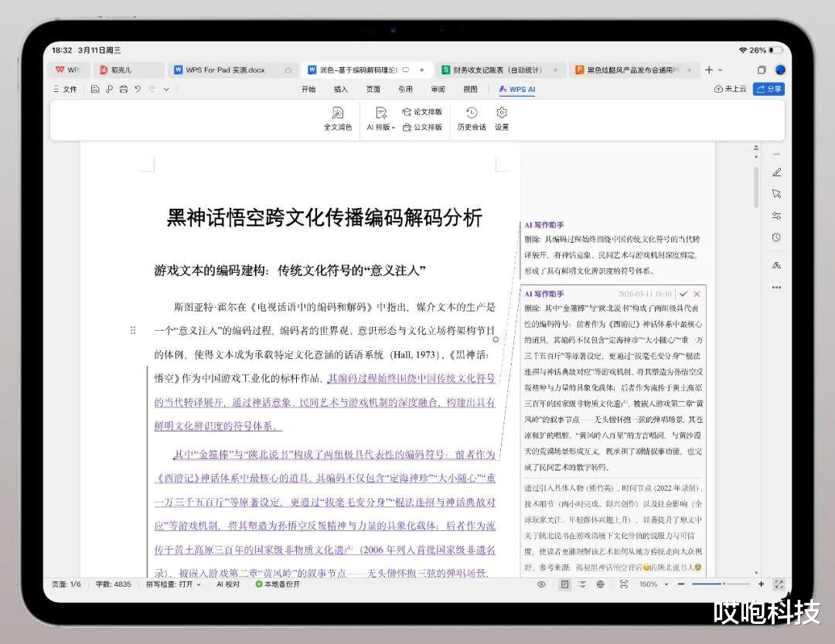
Task: Switch to the 插入 ribbon tab
Action: pyautogui.click(x=341, y=89)
